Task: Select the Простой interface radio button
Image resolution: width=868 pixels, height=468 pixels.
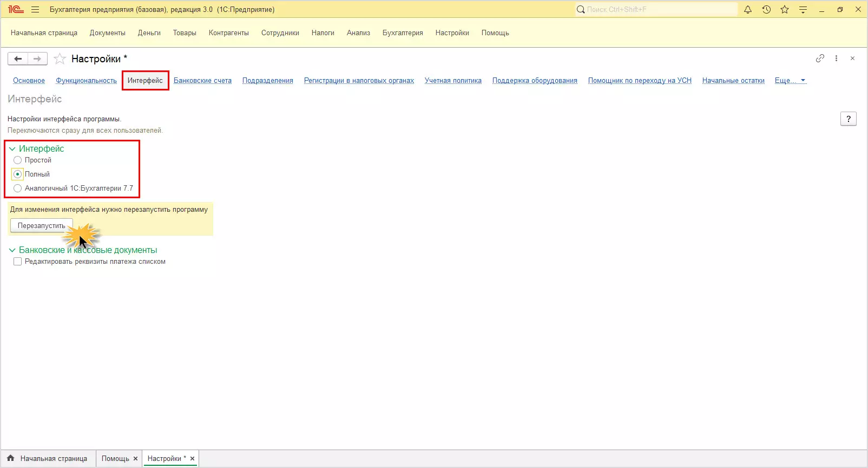Action: pyautogui.click(x=18, y=160)
